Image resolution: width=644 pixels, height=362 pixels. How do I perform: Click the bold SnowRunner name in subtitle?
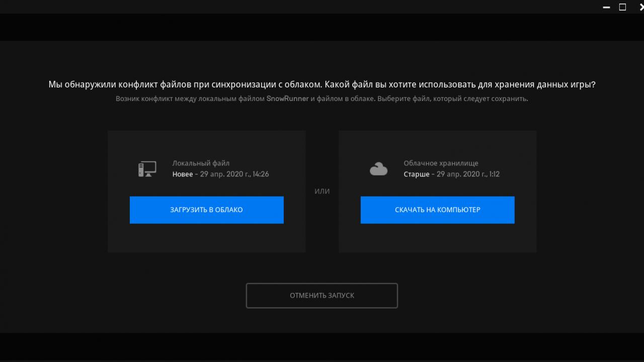pyautogui.click(x=287, y=99)
